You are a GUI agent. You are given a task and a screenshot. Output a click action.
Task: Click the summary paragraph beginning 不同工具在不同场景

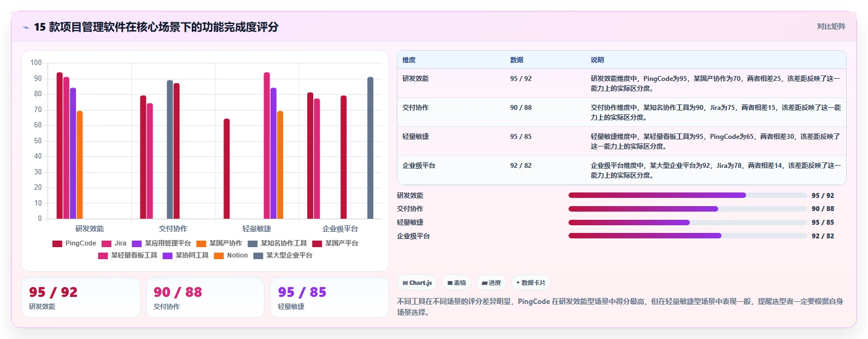pos(620,307)
